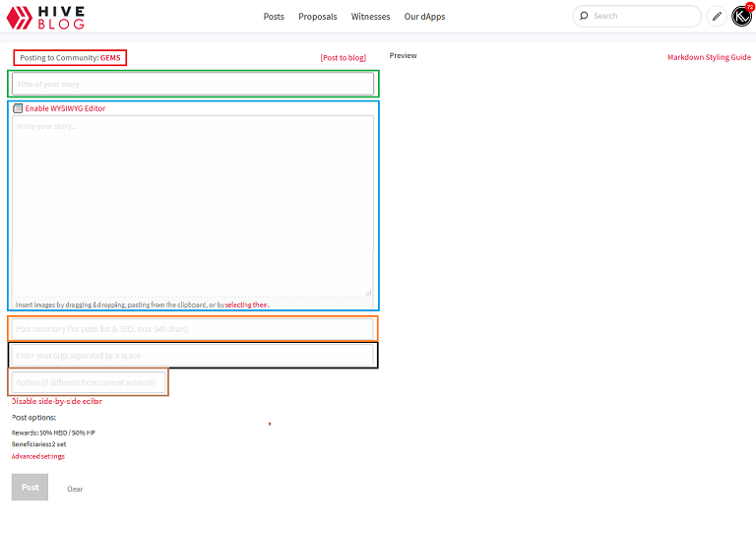Clear the post draft
The image size is (756, 534).
75,489
